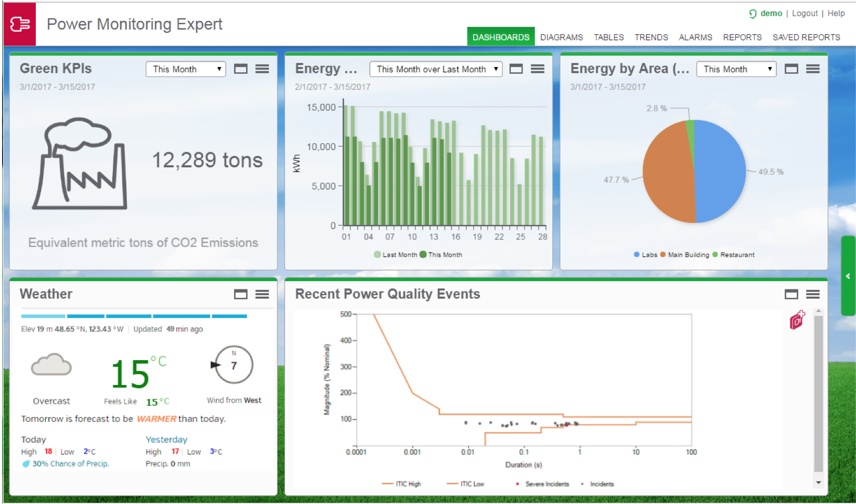The height and width of the screenshot is (504, 856).
Task: Click the 49.5 % pie label
Action: click(x=771, y=172)
